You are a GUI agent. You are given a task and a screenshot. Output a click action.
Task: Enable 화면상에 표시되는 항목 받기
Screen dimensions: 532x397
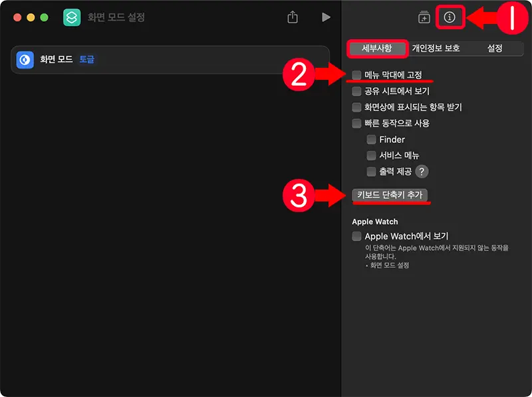pos(356,106)
